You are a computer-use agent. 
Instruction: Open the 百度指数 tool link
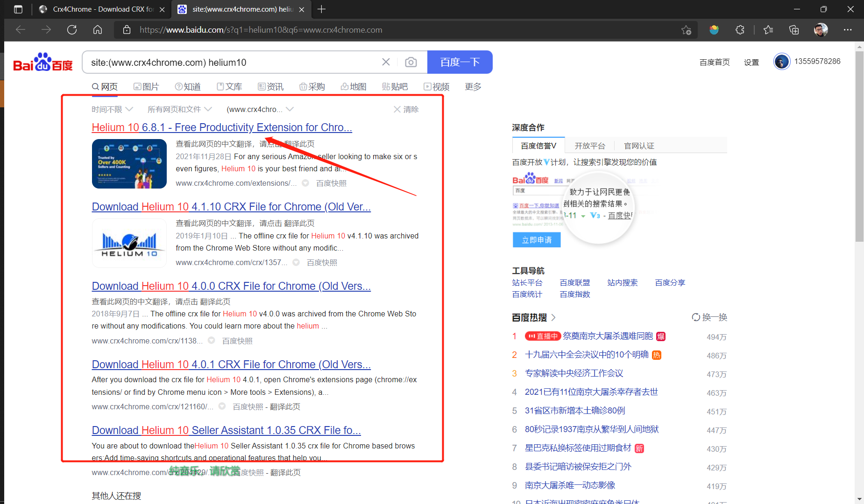click(575, 294)
